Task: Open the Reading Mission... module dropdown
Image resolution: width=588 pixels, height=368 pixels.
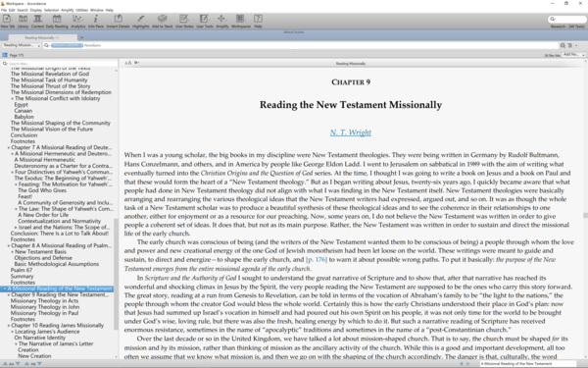Action: [x=22, y=45]
